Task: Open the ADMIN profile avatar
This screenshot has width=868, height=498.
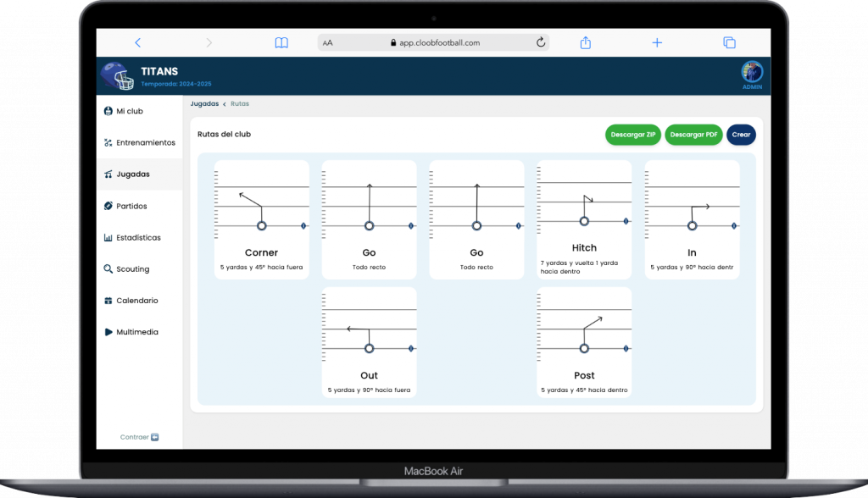Action: [x=752, y=73]
